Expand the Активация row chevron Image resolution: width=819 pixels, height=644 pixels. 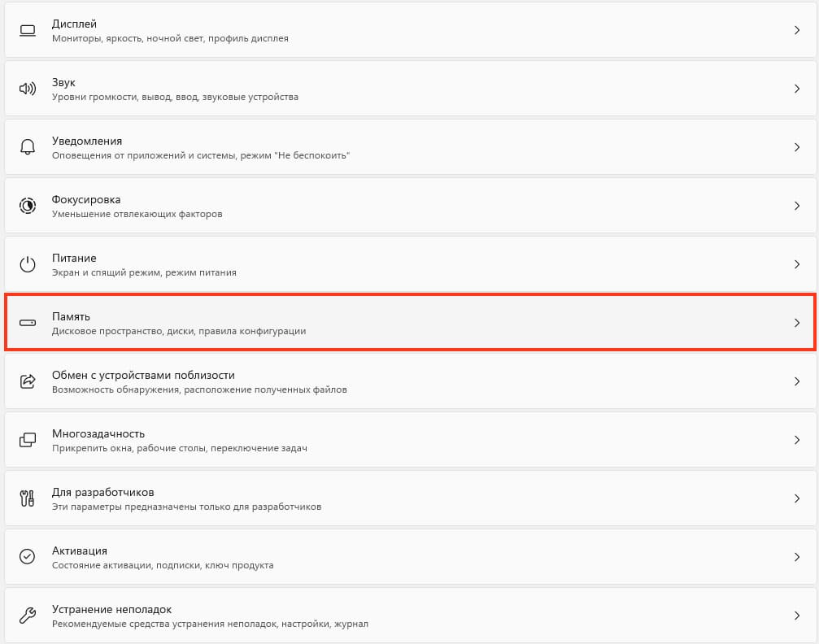click(x=797, y=557)
